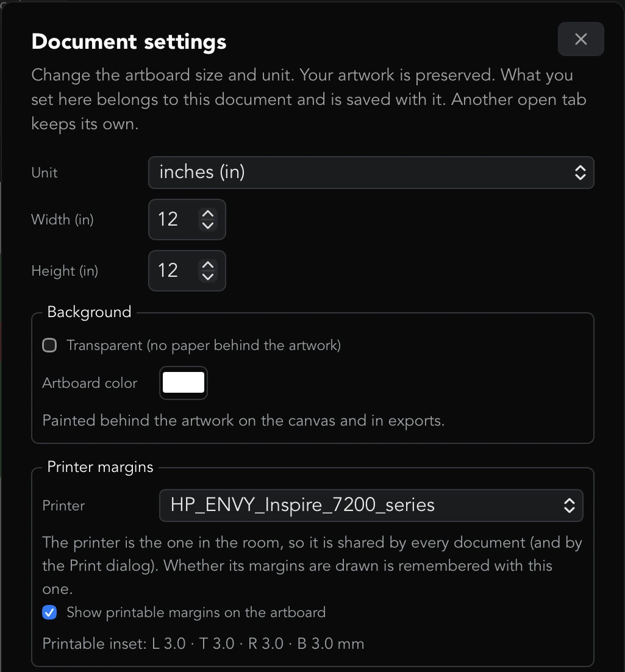Click the 'Transparent (no paper behind the artwork)' label
Image resolution: width=625 pixels, height=672 pixels.
(204, 345)
